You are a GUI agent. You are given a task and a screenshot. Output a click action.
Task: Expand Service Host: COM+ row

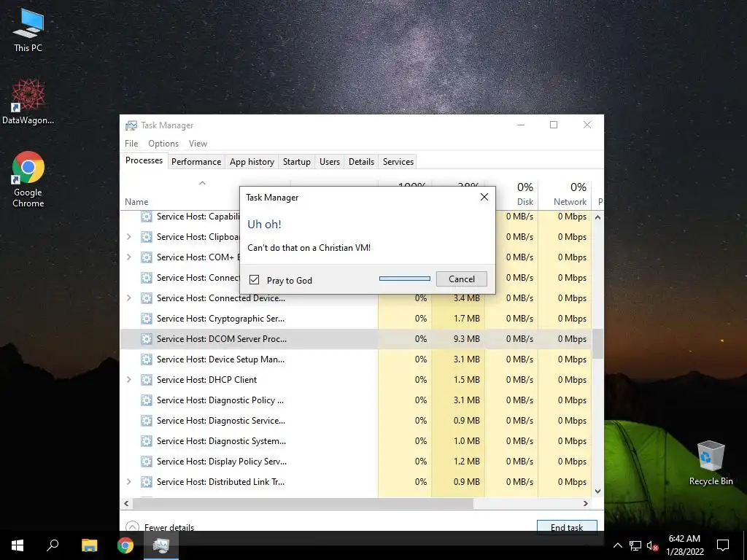pyautogui.click(x=128, y=257)
